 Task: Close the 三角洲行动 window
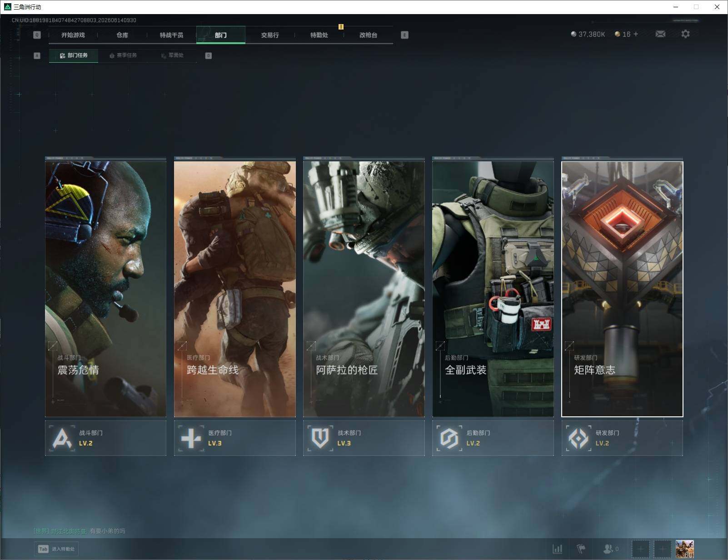click(x=717, y=7)
